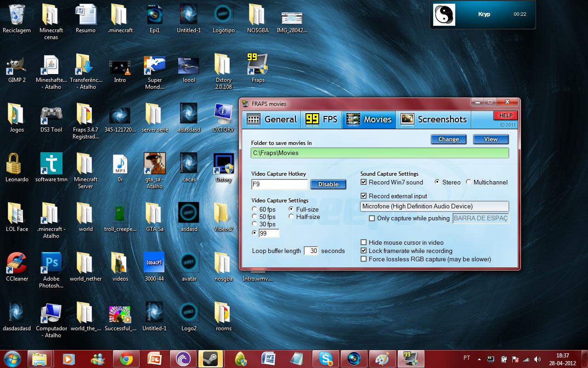Select the Multichannel radio button
This screenshot has height=368, width=588.
(468, 182)
